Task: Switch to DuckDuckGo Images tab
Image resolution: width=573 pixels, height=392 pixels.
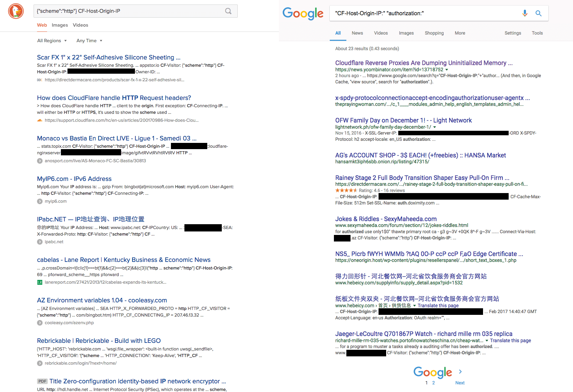Action: point(60,25)
